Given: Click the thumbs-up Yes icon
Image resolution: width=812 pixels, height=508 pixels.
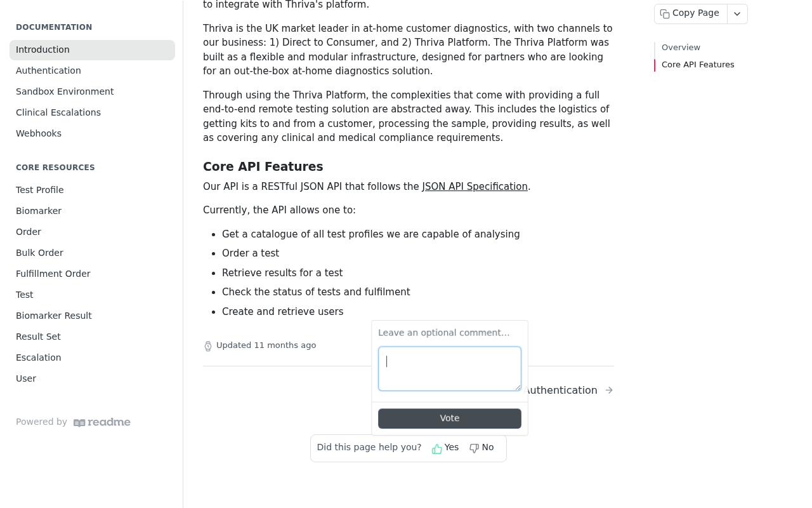Looking at the screenshot, I should click(x=437, y=449).
